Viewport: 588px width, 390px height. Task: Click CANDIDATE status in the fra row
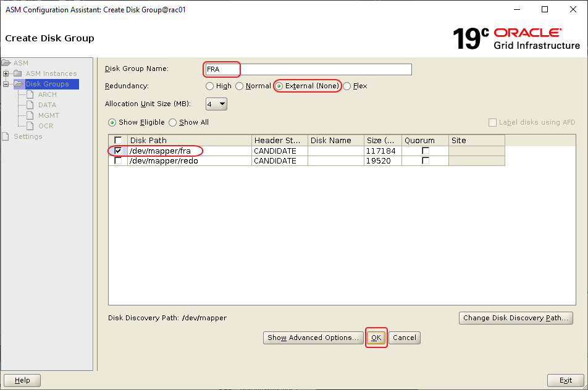coord(275,151)
